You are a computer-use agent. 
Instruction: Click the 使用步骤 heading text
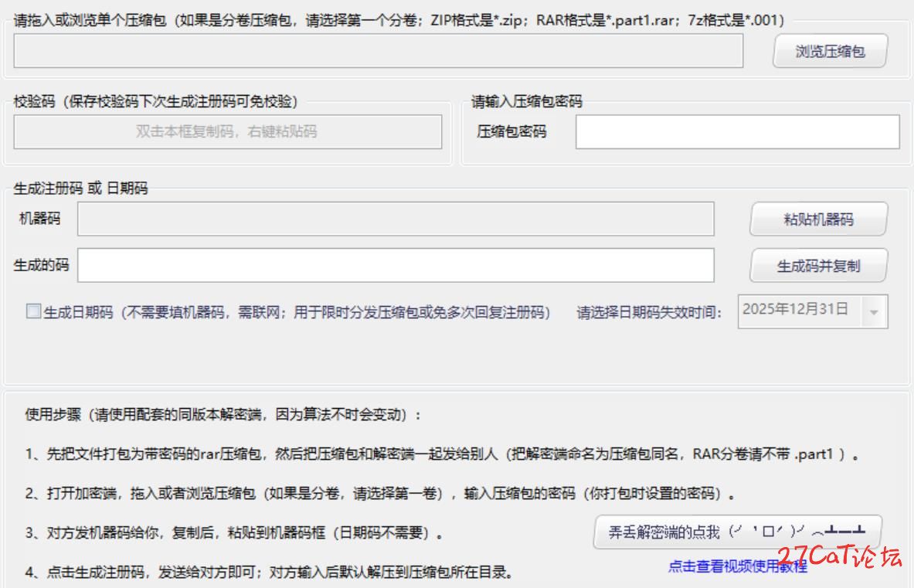point(223,415)
